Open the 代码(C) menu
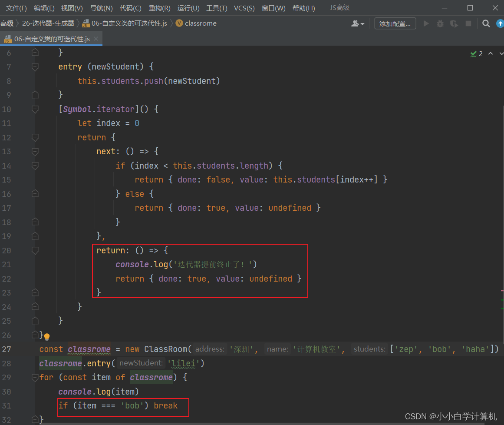Viewport: 504px width, 425px height. pyautogui.click(x=131, y=8)
